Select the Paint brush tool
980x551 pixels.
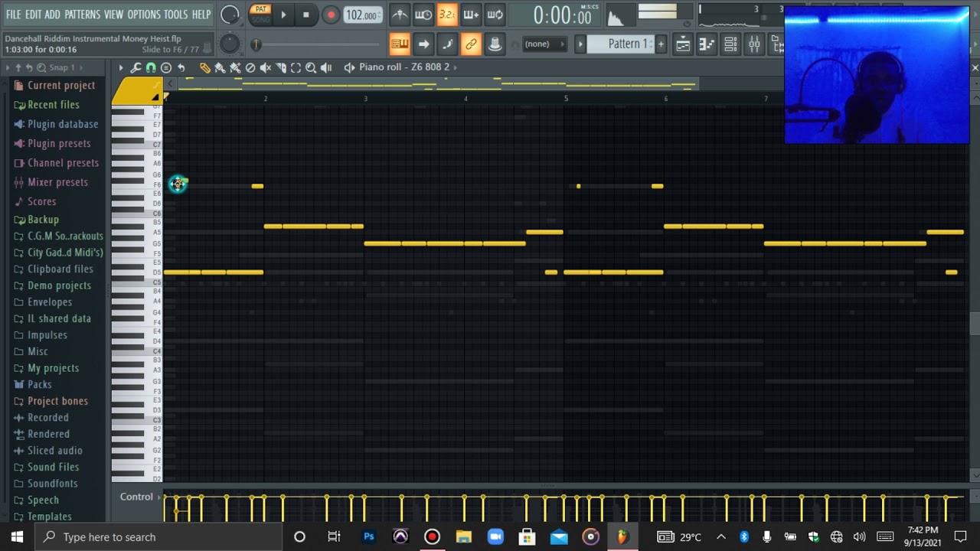[x=220, y=67]
